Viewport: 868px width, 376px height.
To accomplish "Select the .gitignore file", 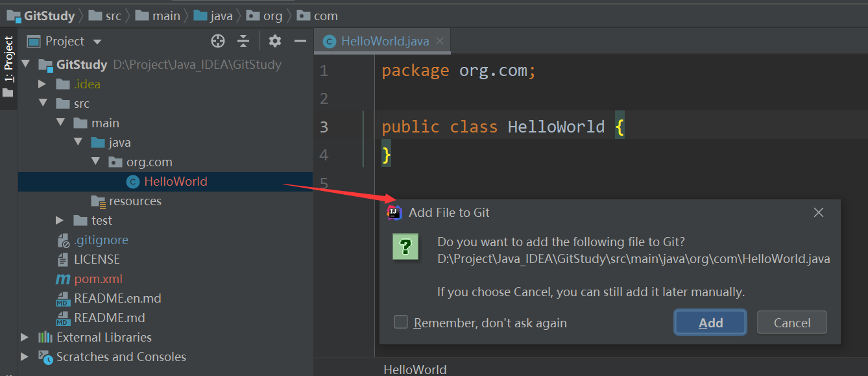I will coord(101,240).
